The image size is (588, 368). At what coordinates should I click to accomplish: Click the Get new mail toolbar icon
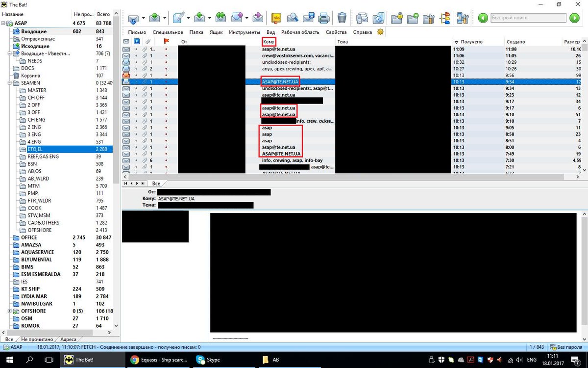coord(133,19)
